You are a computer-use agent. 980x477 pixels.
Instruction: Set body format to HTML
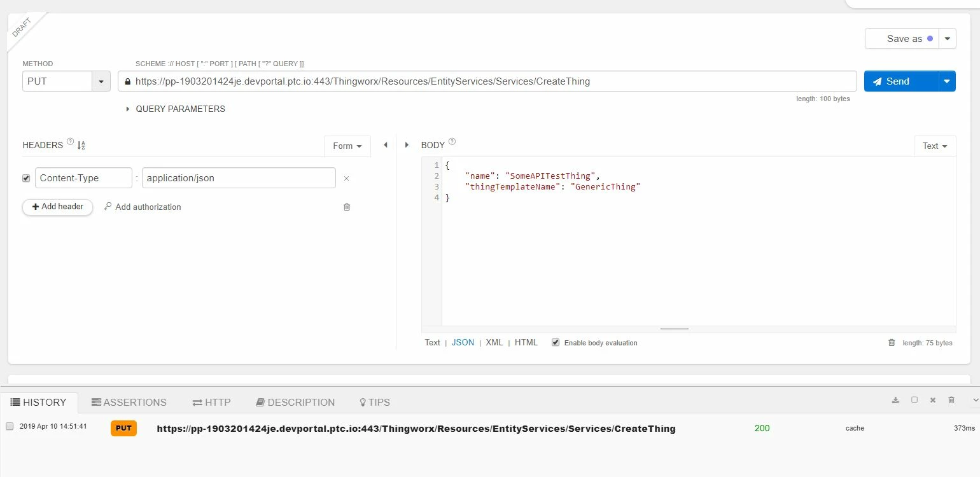point(526,342)
